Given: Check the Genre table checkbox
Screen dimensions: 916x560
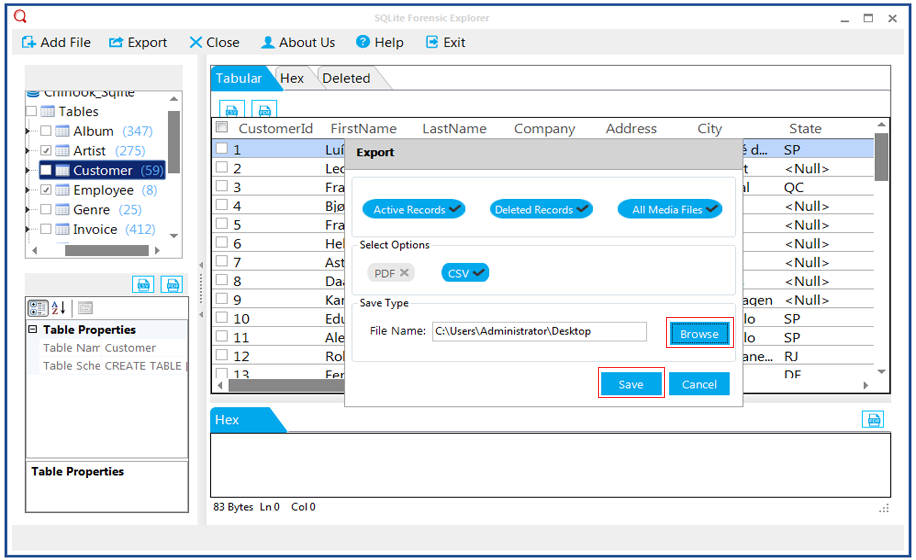Looking at the screenshot, I should point(46,210).
